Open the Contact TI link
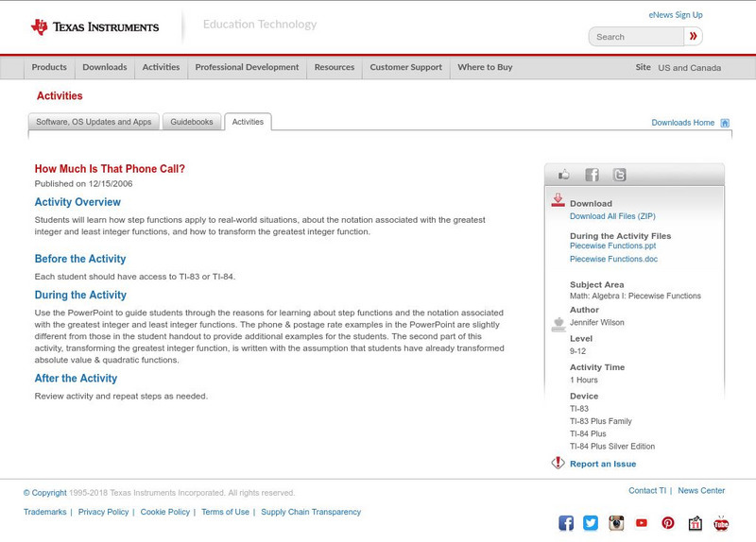This screenshot has width=756, height=542. click(647, 490)
